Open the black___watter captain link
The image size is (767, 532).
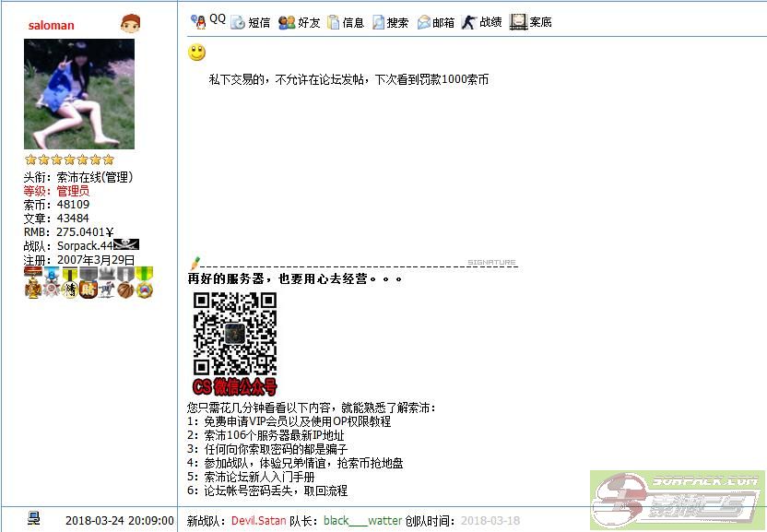363,521
